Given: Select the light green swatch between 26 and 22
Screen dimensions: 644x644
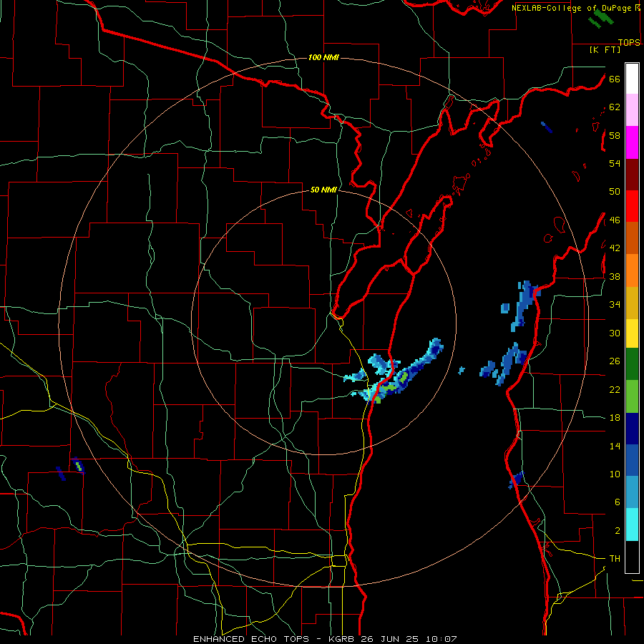Looking at the screenshot, I should pyautogui.click(x=632, y=396).
